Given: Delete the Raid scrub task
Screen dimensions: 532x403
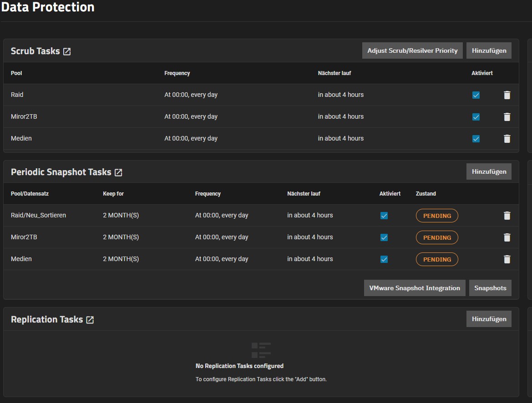Looking at the screenshot, I should click(x=507, y=95).
